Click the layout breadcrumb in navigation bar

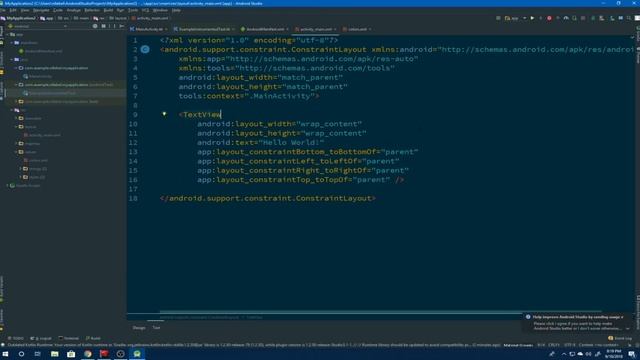(118, 18)
